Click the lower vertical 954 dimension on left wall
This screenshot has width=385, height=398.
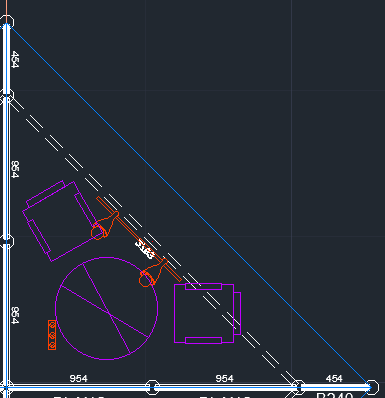point(15,315)
